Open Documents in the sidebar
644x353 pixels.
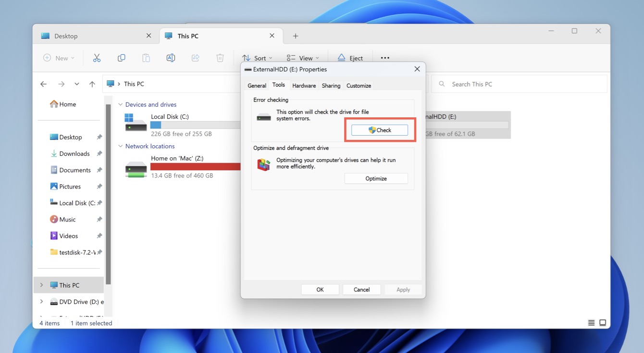[70, 170]
